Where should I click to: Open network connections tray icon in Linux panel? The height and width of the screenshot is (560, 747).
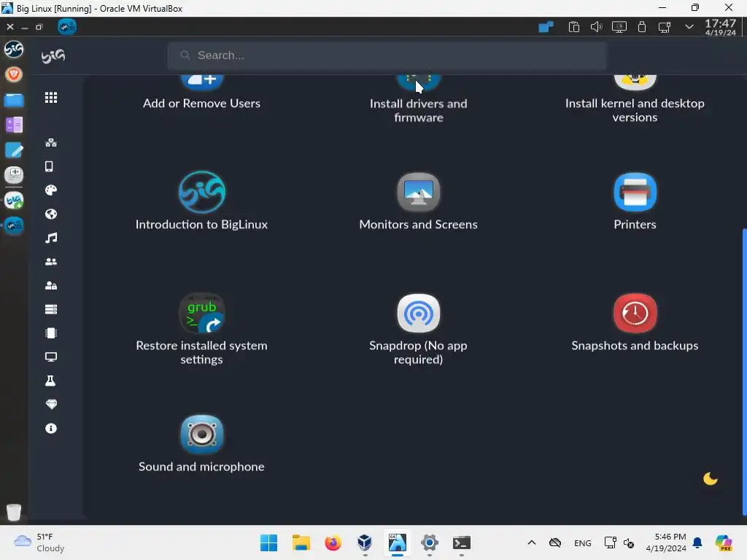pos(665,27)
